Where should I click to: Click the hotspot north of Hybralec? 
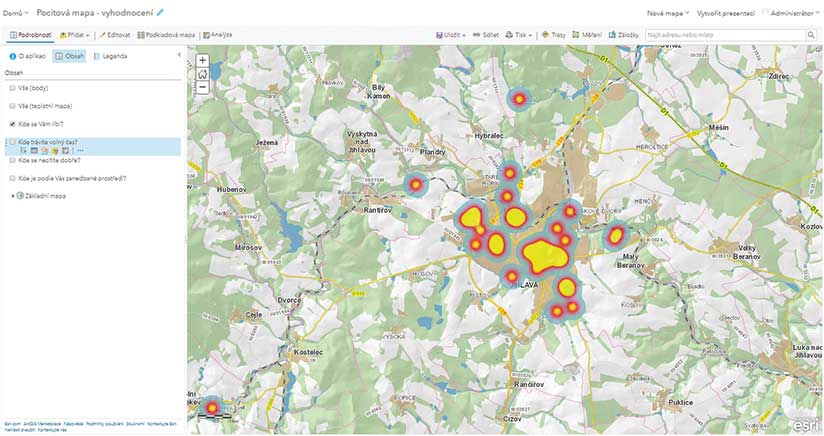[519, 99]
